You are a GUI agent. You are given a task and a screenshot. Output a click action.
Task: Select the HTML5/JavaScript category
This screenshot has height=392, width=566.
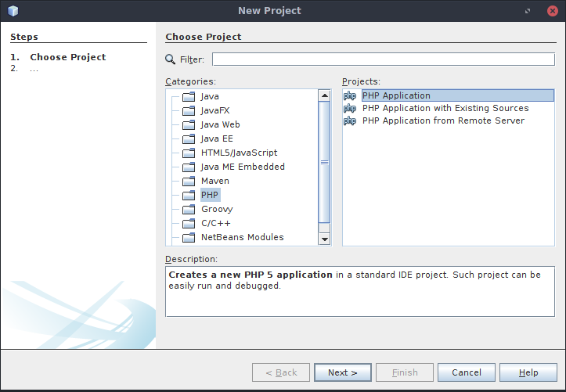239,153
